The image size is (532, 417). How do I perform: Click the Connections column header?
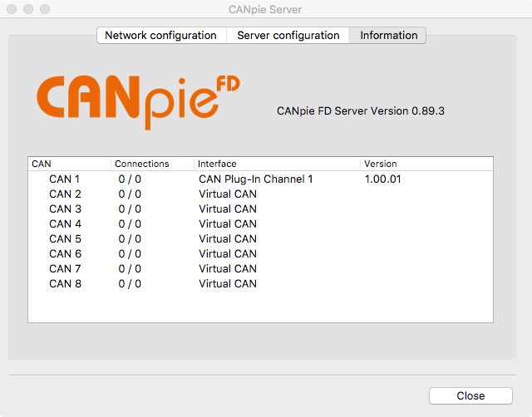[152, 164]
